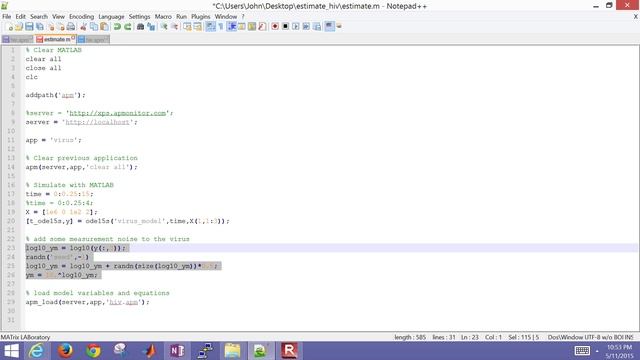Click the Print toolbar icon
Screen dimensions: 640x360
point(71,27)
